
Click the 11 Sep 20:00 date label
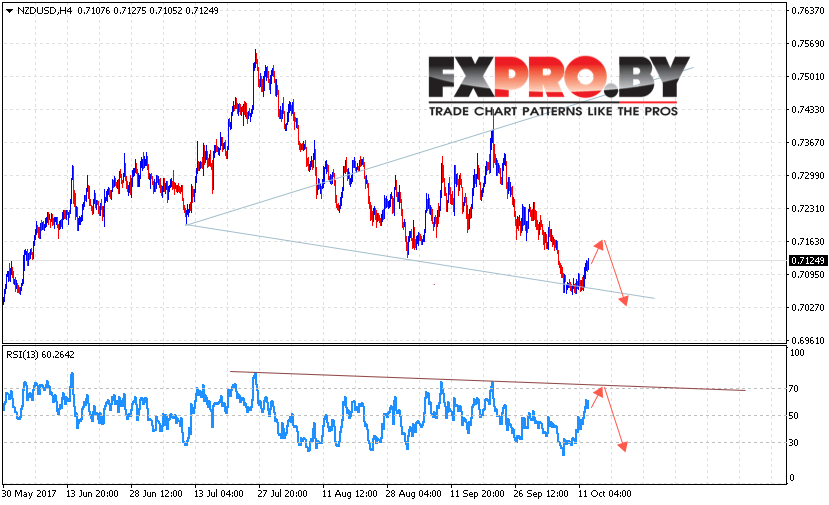[477, 494]
